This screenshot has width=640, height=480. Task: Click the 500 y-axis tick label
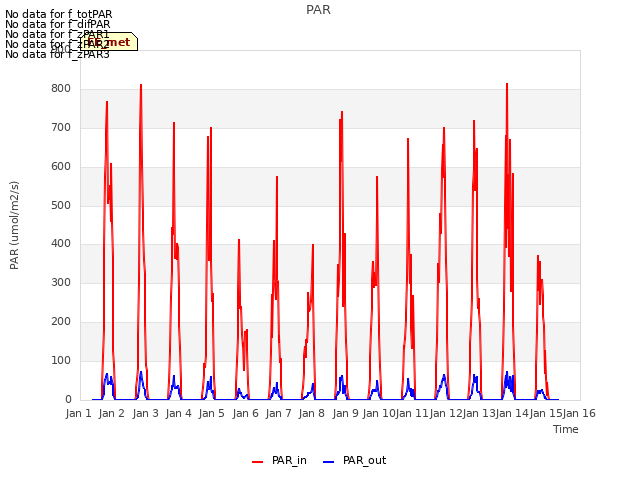61,205
